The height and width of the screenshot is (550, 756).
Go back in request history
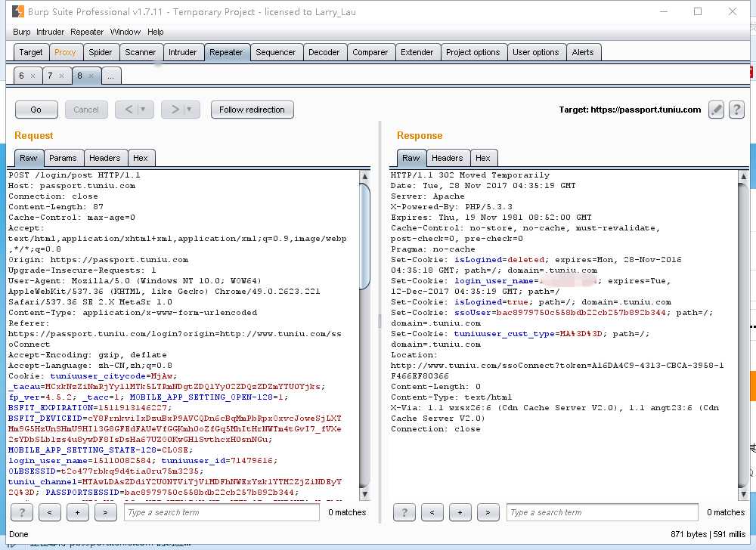coord(128,110)
